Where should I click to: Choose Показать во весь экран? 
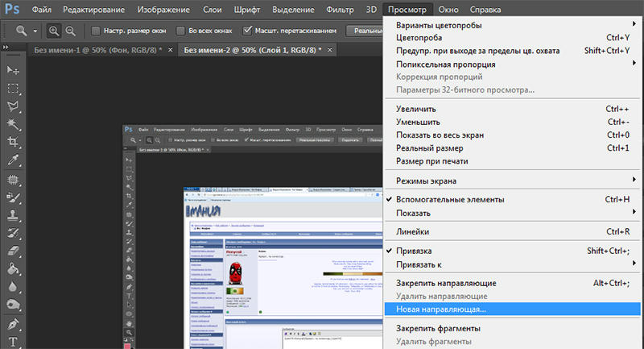tap(513, 135)
